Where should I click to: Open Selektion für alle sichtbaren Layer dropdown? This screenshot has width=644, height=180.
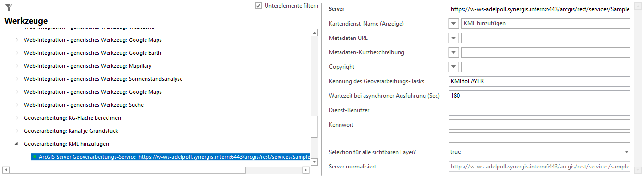coord(539,152)
